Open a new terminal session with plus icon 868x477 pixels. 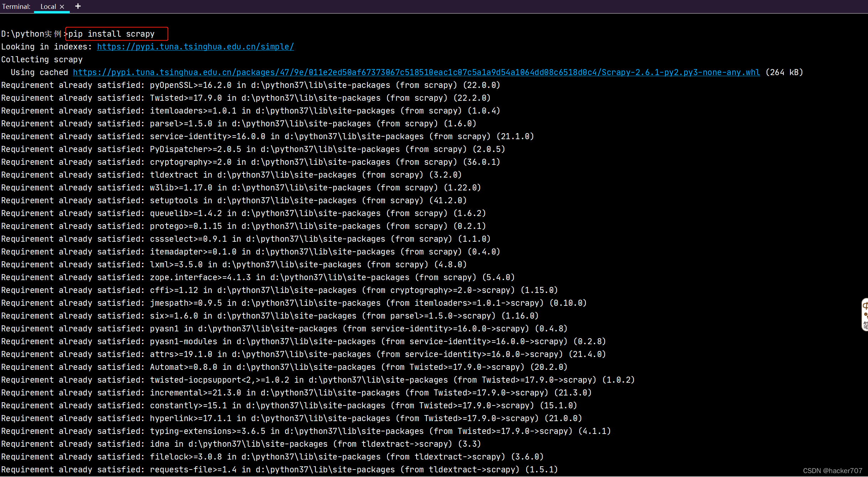(78, 6)
